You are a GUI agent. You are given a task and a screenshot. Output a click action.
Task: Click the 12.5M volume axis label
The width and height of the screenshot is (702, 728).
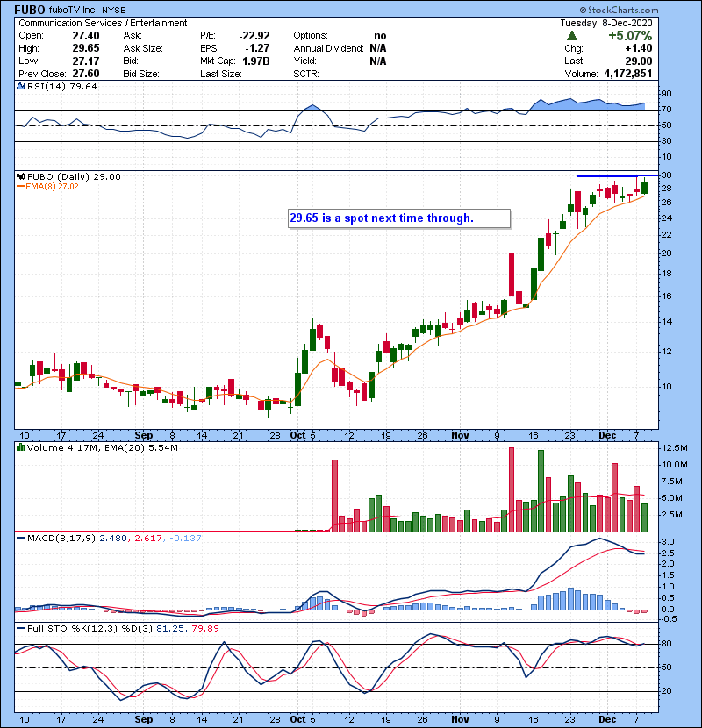pos(675,448)
